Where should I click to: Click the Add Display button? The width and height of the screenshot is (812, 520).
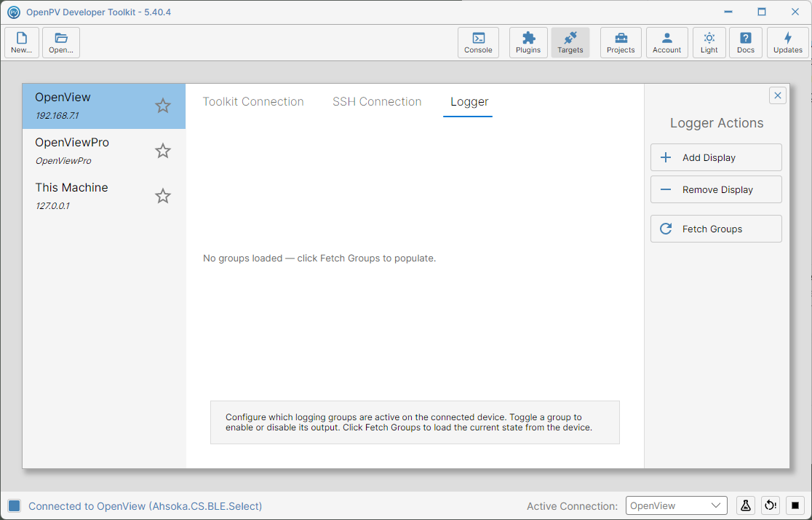pos(716,157)
